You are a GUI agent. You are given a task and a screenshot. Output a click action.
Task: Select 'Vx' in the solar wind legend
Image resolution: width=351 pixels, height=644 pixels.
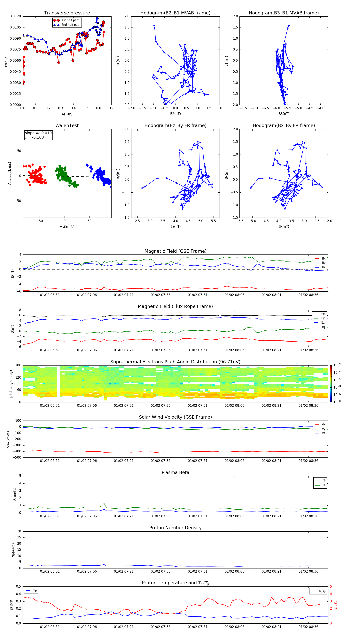pyautogui.click(x=320, y=424)
